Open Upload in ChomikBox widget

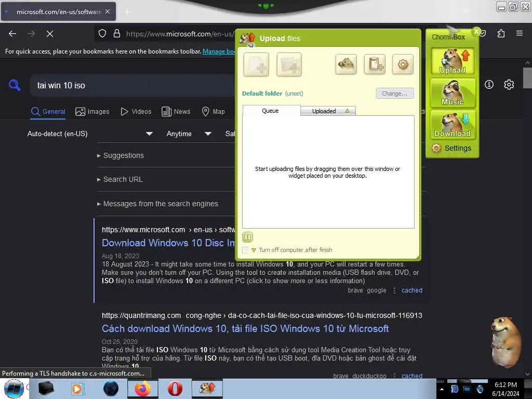click(x=453, y=61)
